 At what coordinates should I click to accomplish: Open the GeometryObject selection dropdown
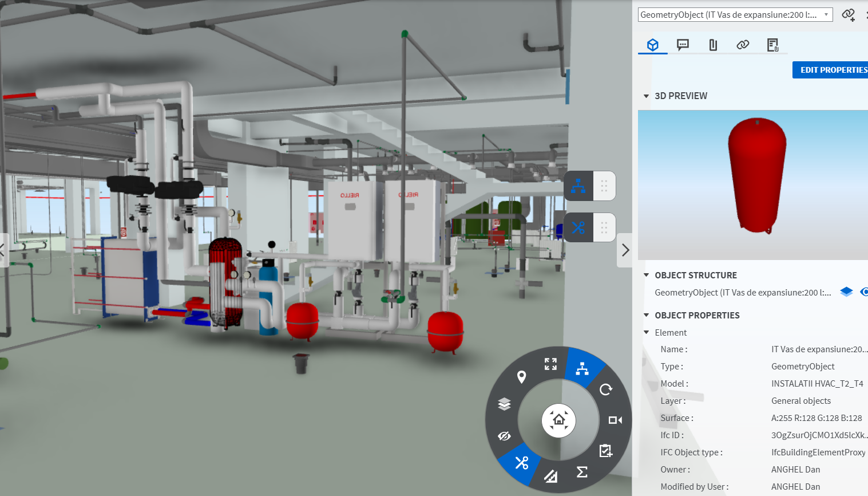(x=735, y=15)
